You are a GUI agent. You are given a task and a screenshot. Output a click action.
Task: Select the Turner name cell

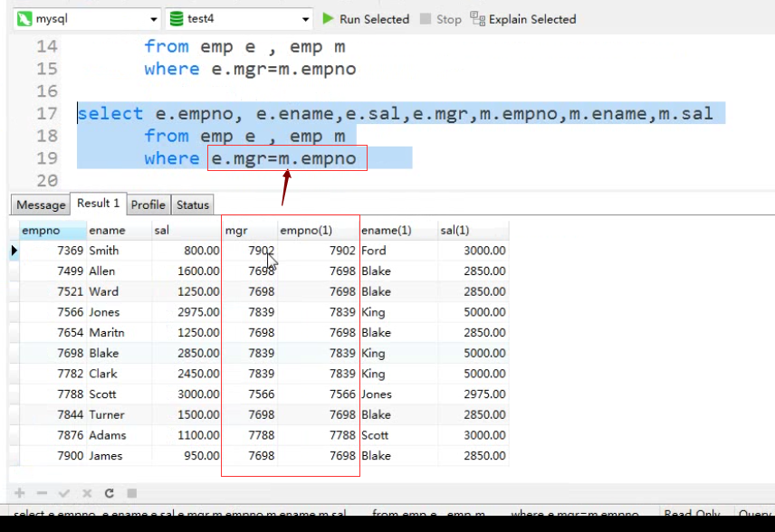(120, 414)
